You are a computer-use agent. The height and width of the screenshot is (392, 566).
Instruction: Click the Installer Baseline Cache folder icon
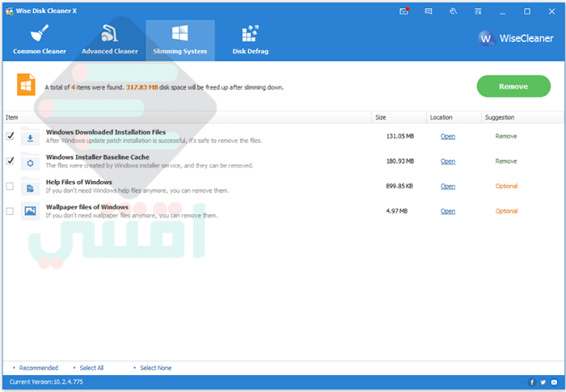(x=31, y=163)
